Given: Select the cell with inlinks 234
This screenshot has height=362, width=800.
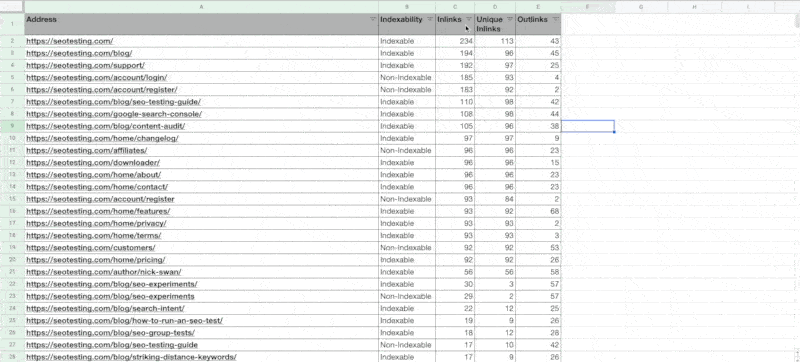Looking at the screenshot, I should [x=455, y=41].
